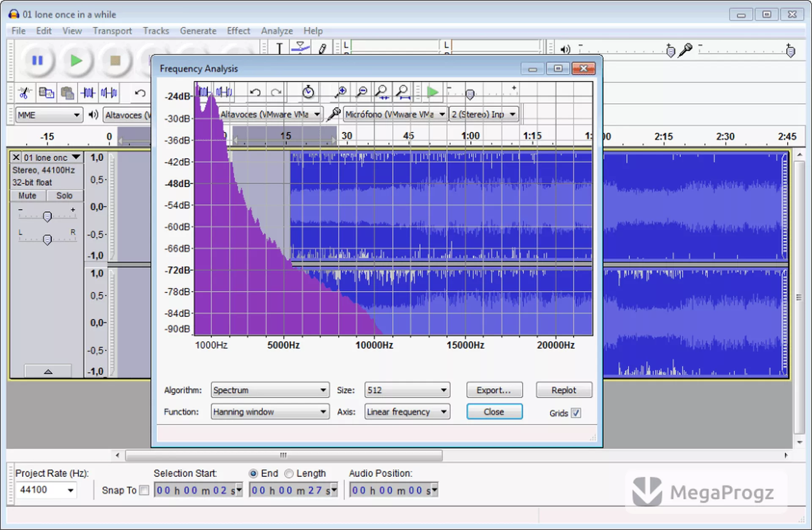Click the Trim audio icon

point(88,93)
